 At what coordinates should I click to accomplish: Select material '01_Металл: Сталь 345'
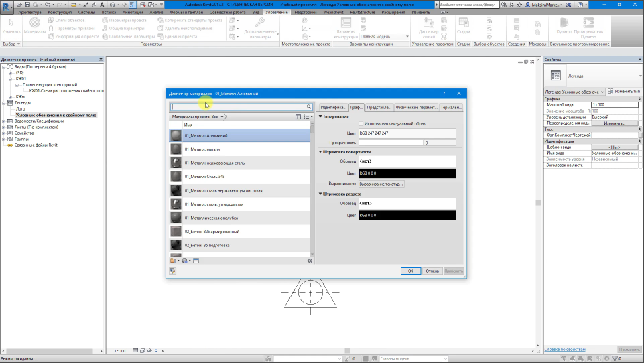tap(240, 177)
